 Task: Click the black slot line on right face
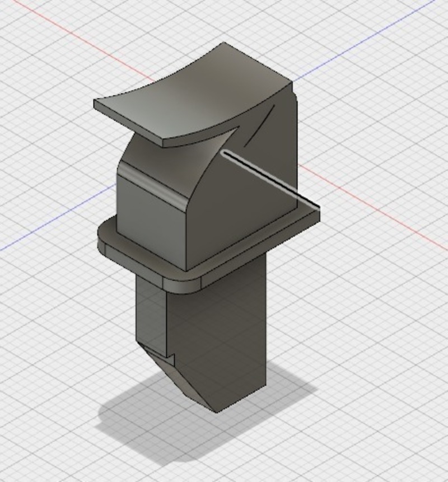[x=269, y=177]
